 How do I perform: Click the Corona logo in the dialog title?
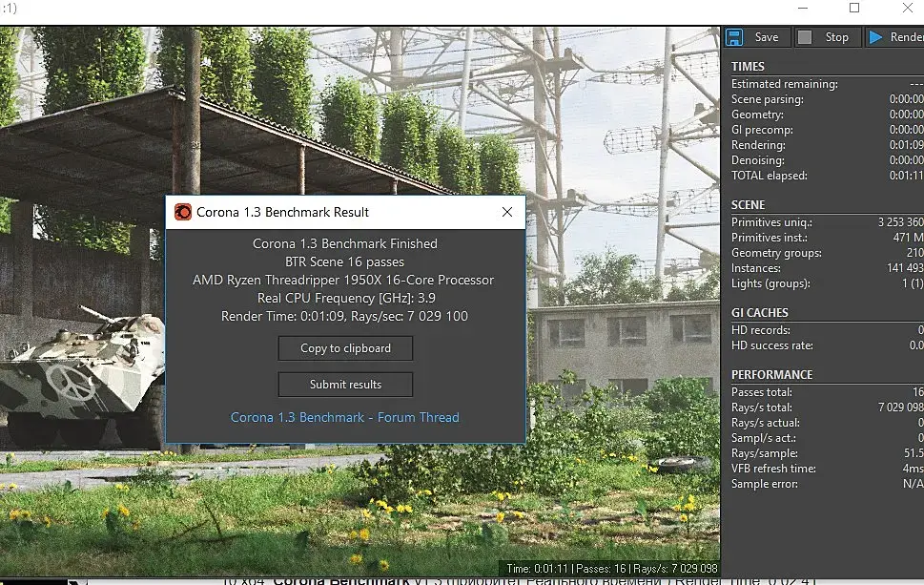[x=183, y=212]
